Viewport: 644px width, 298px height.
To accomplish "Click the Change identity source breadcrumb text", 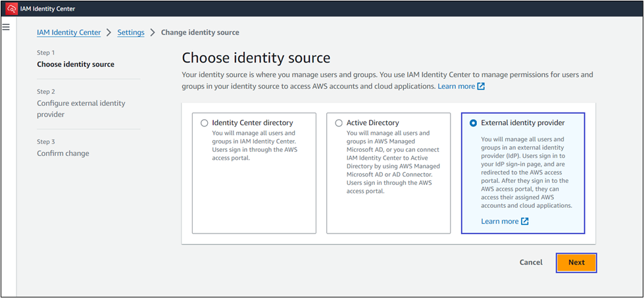I will (x=200, y=32).
